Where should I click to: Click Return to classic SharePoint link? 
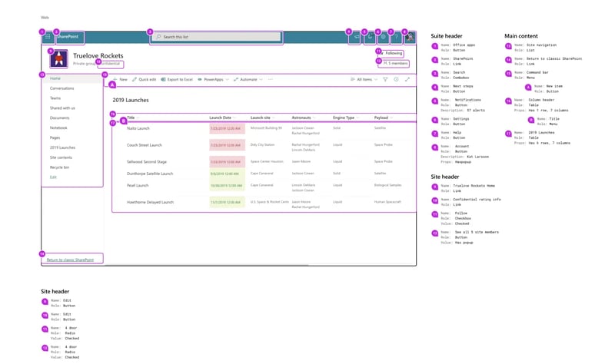(69, 260)
